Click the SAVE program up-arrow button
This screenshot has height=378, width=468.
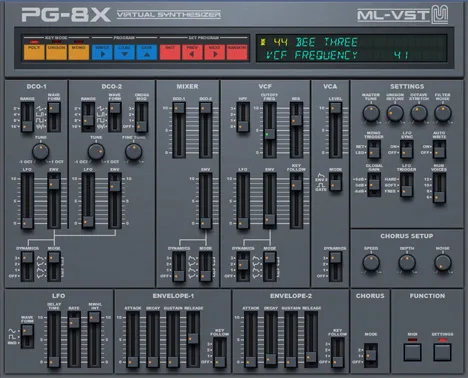click(146, 52)
